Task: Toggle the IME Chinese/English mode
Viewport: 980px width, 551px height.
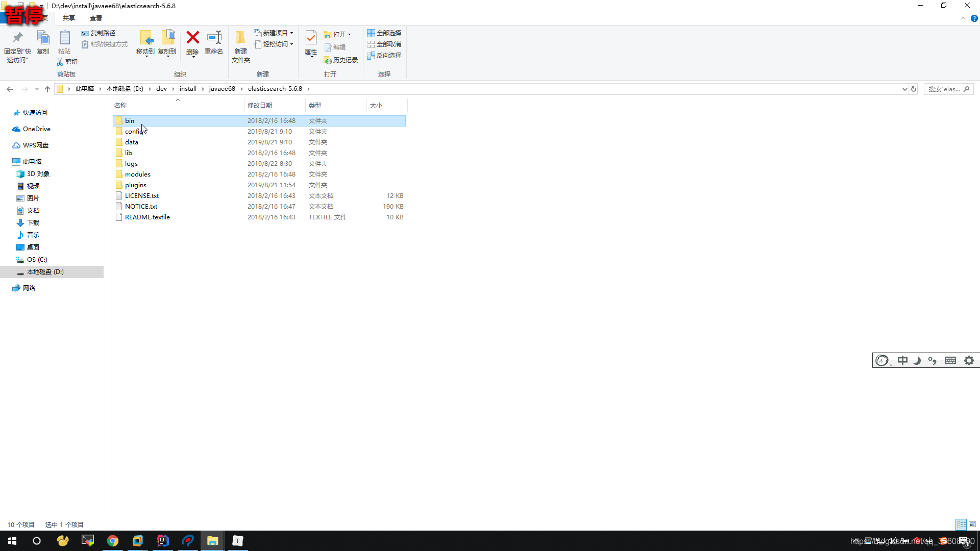Action: click(x=902, y=361)
